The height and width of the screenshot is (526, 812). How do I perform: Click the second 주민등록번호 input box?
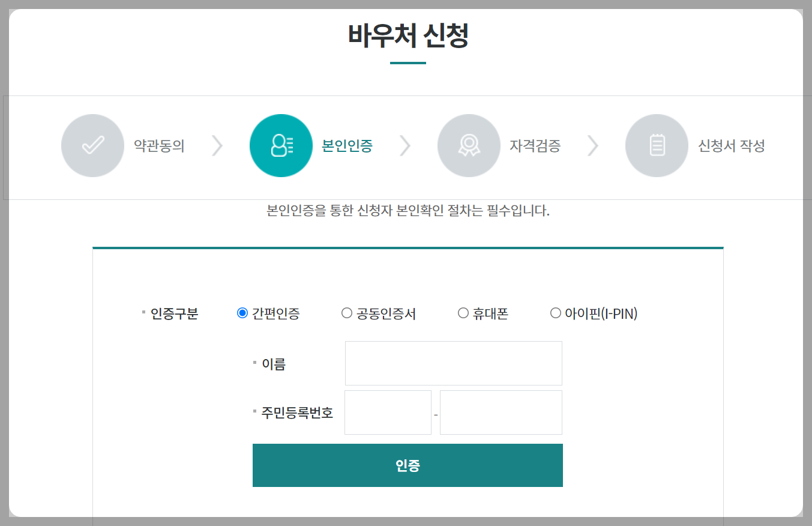pyautogui.click(x=501, y=413)
